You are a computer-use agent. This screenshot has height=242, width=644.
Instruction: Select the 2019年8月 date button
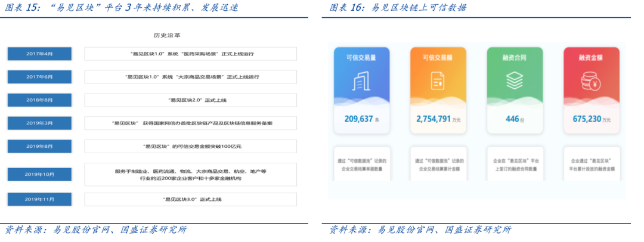pyautogui.click(x=39, y=146)
